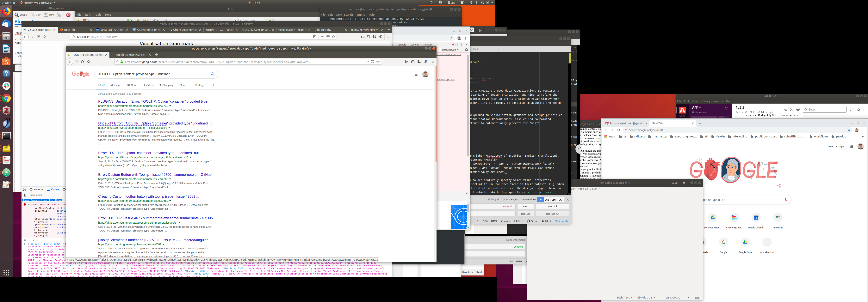Viewport: 868px width, 302px height.
Task: Click the Slack notifications bell icon
Action: [727, 108]
